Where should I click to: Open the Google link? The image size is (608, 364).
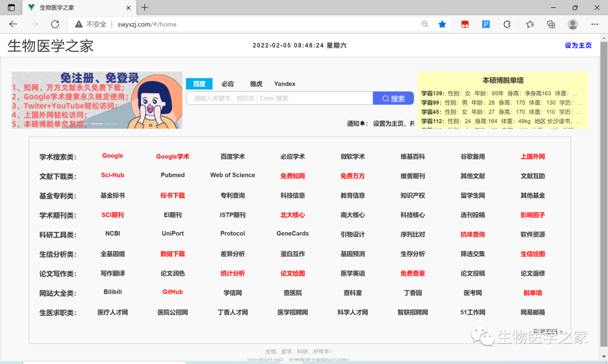tap(113, 155)
